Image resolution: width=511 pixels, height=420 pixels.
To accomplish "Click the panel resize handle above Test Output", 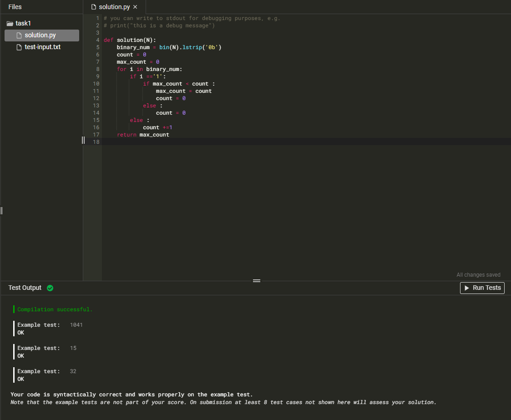I will (256, 281).
